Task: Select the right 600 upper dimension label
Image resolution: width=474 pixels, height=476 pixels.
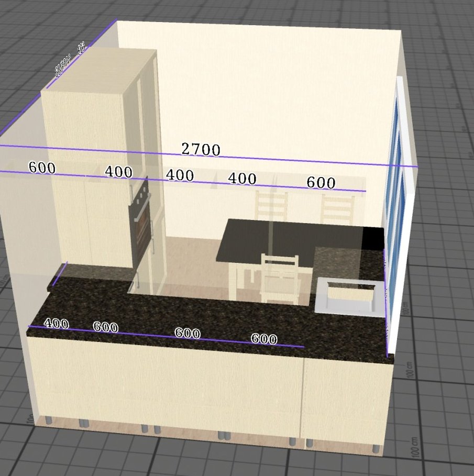Action: pyautogui.click(x=321, y=183)
